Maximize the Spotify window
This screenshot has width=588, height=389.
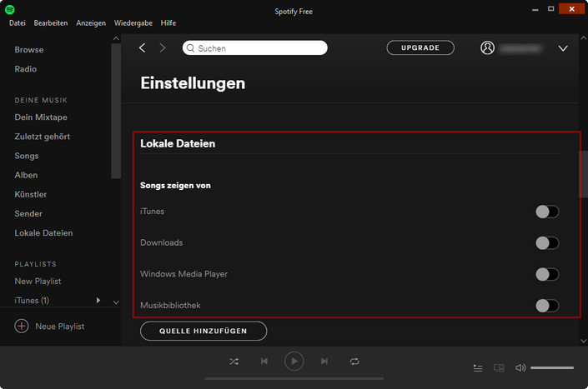tap(550, 8)
